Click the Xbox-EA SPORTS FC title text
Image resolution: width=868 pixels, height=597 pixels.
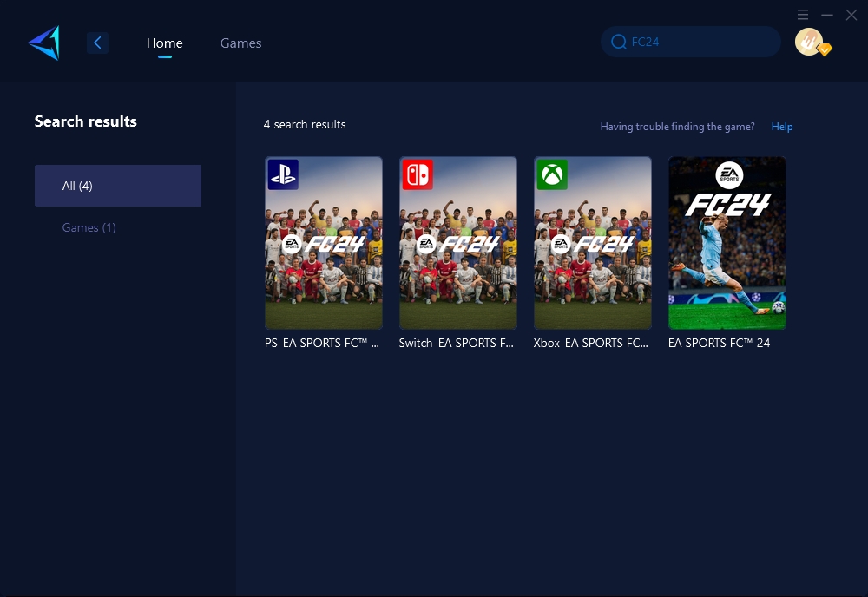[590, 343]
